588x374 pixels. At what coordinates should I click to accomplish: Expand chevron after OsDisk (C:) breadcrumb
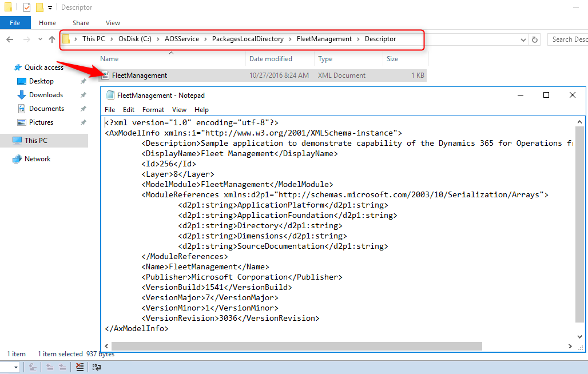pyautogui.click(x=158, y=39)
